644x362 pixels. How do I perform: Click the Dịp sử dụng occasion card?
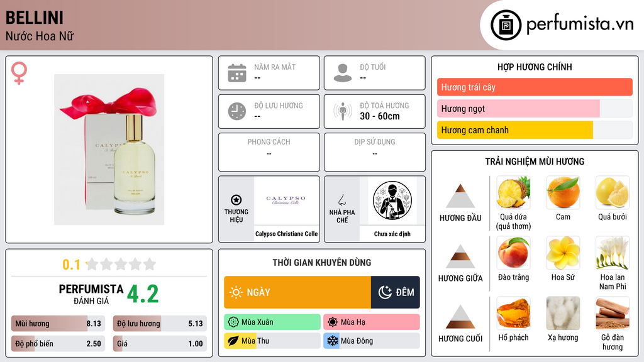[x=375, y=152]
